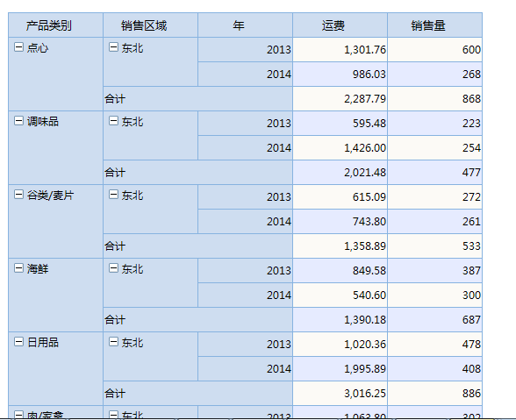Select the 1,301.76 freight cell
This screenshot has width=516, height=420.
pyautogui.click(x=340, y=50)
